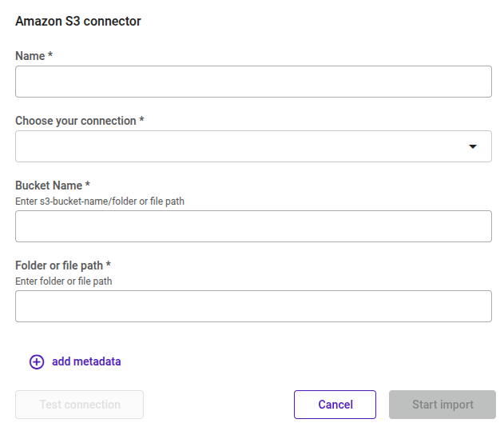Click the asterisk after Choose your connection
Screen dimensions: 504x435
click(142, 120)
